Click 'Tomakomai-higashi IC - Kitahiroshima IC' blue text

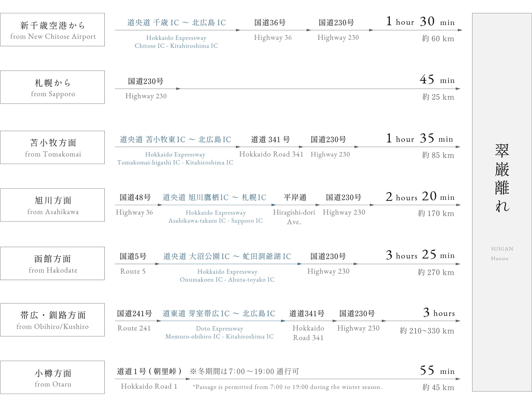(175, 163)
